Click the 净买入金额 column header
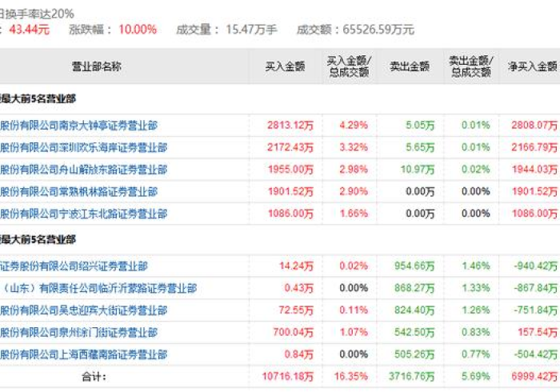 (533, 66)
